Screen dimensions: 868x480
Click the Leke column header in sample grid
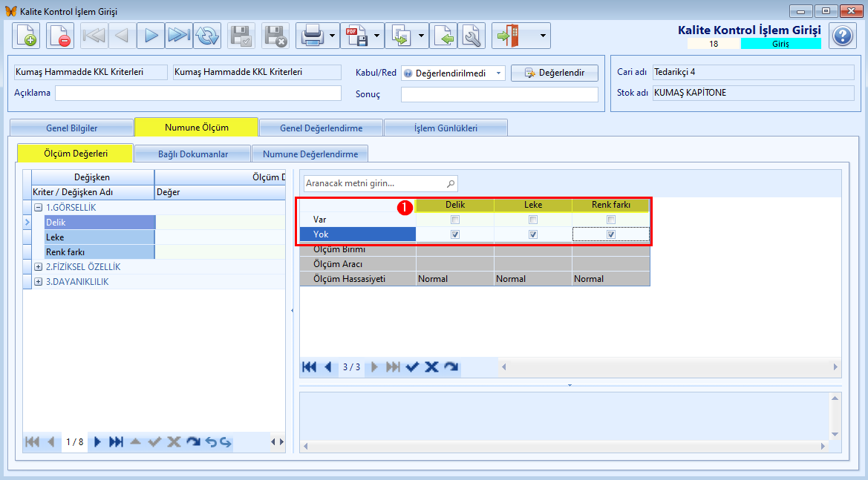(x=533, y=205)
